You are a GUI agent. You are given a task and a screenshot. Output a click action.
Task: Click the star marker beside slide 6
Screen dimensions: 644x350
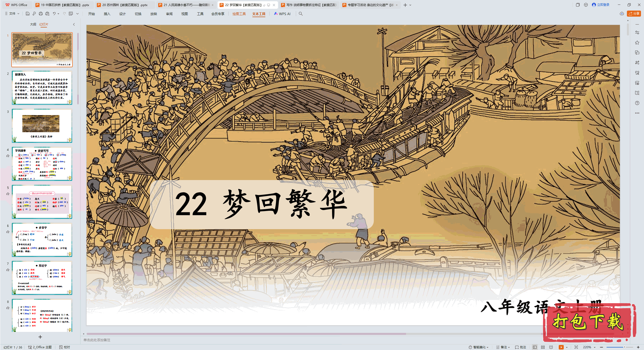8,232
